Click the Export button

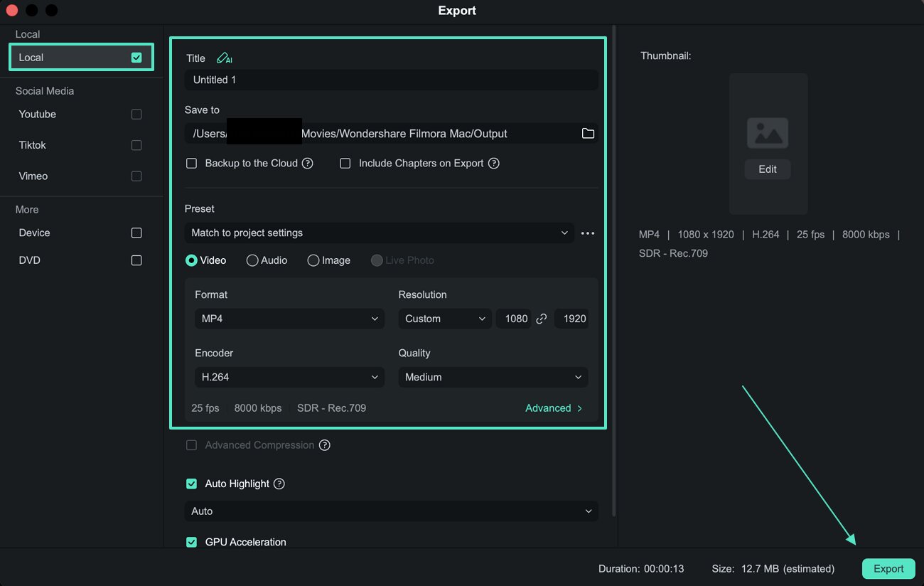tap(888, 569)
